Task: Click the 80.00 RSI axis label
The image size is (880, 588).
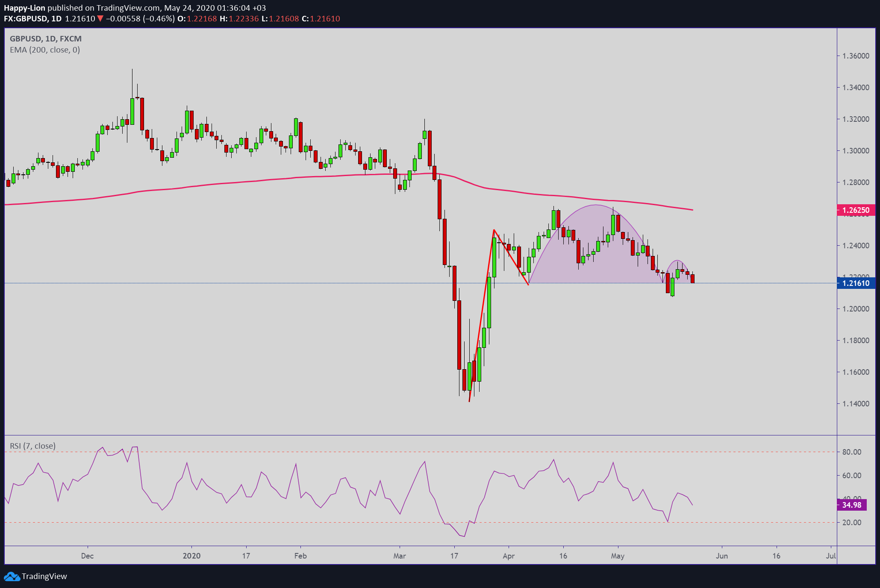Action: tap(851, 452)
